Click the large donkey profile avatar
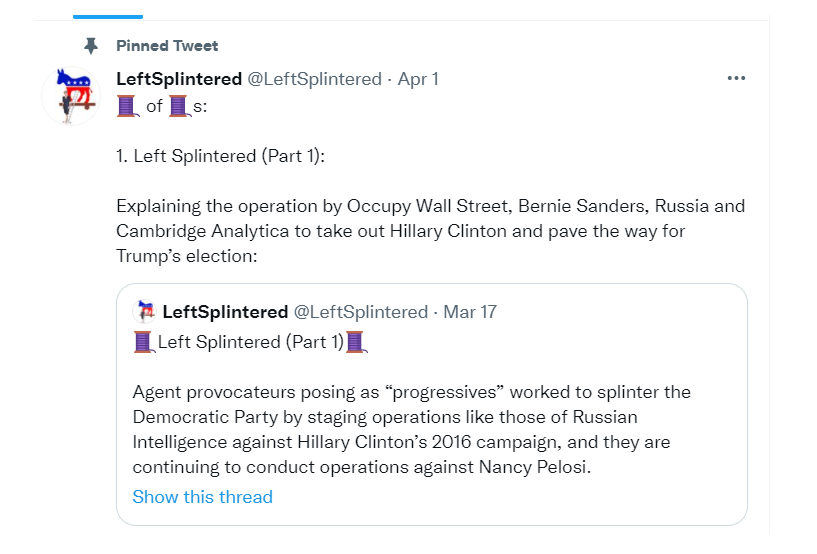Viewport: 817px width, 554px height. click(70, 96)
